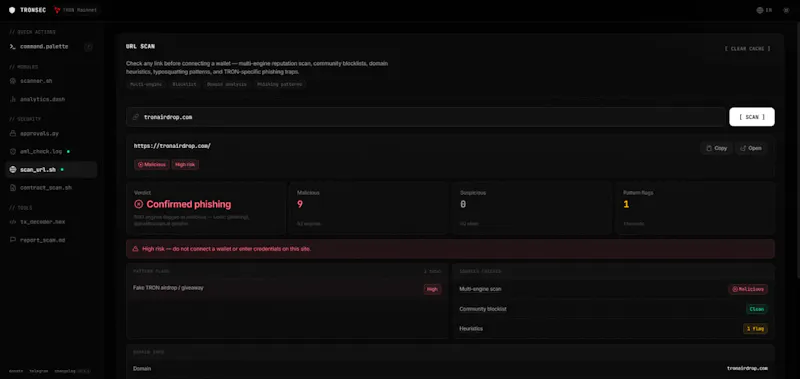Open the telegram link in sidebar footer
This screenshot has height=379, width=800.
click(39, 371)
